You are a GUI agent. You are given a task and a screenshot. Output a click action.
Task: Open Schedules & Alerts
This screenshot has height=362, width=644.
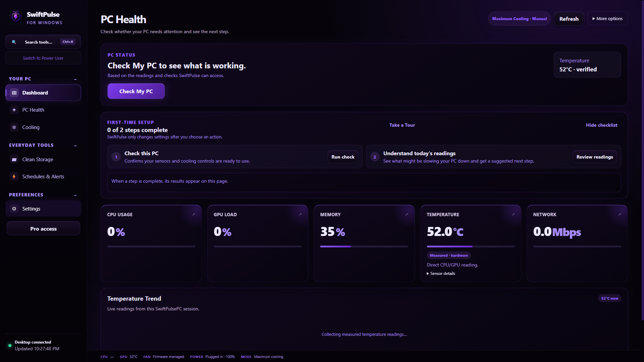[x=43, y=177]
